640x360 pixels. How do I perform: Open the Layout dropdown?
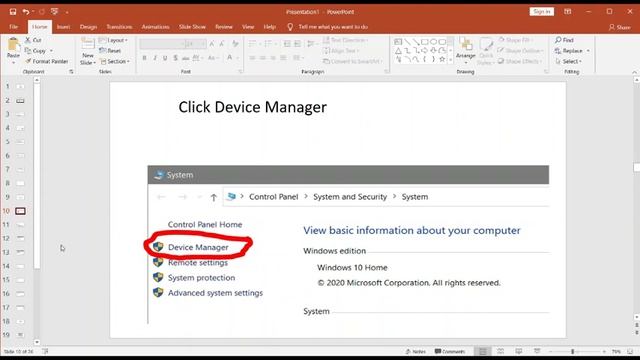(x=113, y=40)
